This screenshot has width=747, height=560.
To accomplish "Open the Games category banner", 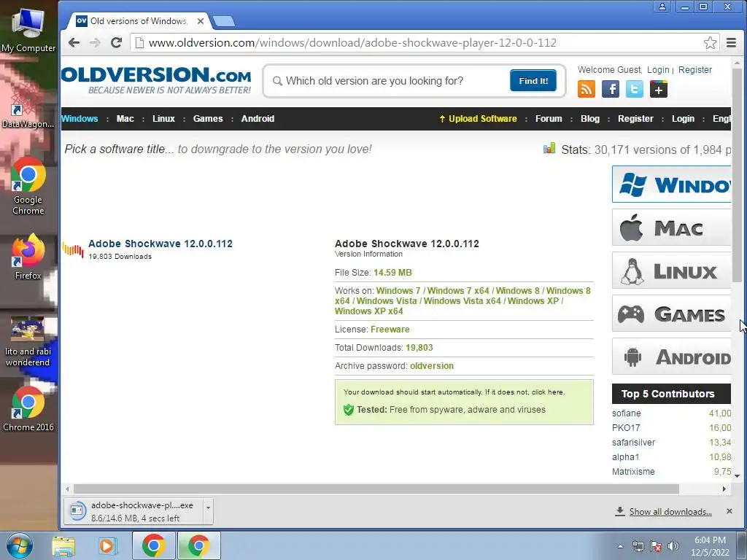I will click(671, 314).
